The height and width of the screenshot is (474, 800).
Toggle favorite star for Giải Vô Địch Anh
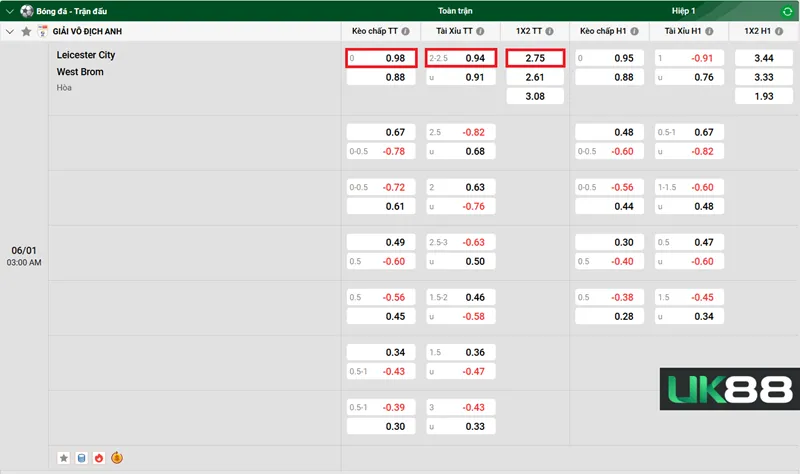(26, 32)
